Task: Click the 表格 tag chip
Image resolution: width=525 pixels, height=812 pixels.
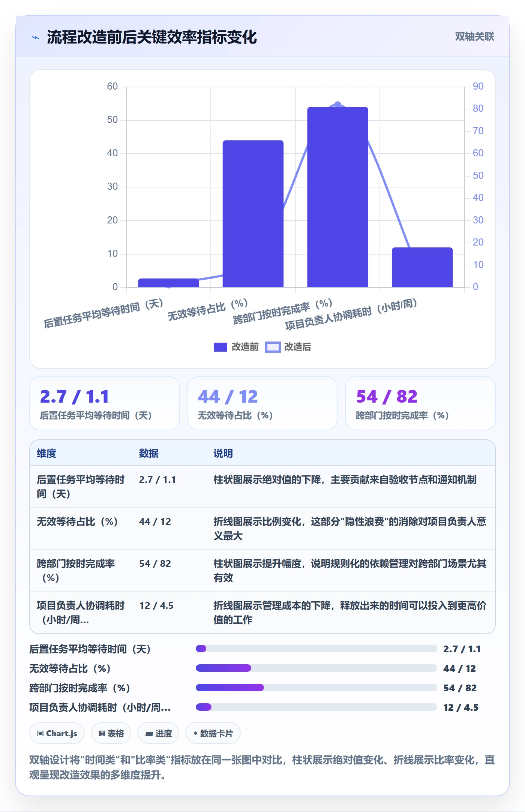Action: (x=111, y=733)
